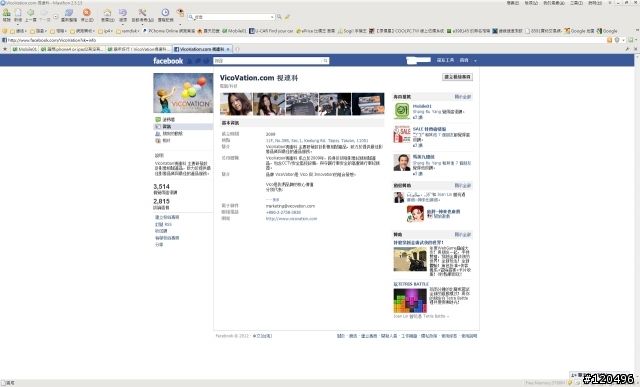Open the Tetris Battle ad thumbnail
The image size is (640, 387).
[x=410, y=301]
